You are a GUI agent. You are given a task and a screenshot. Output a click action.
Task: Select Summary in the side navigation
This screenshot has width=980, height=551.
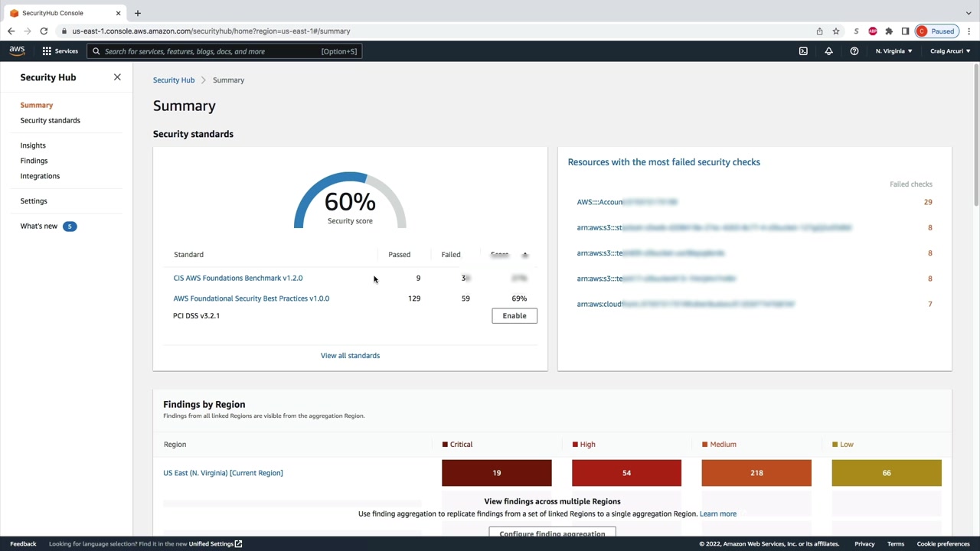pyautogui.click(x=37, y=105)
